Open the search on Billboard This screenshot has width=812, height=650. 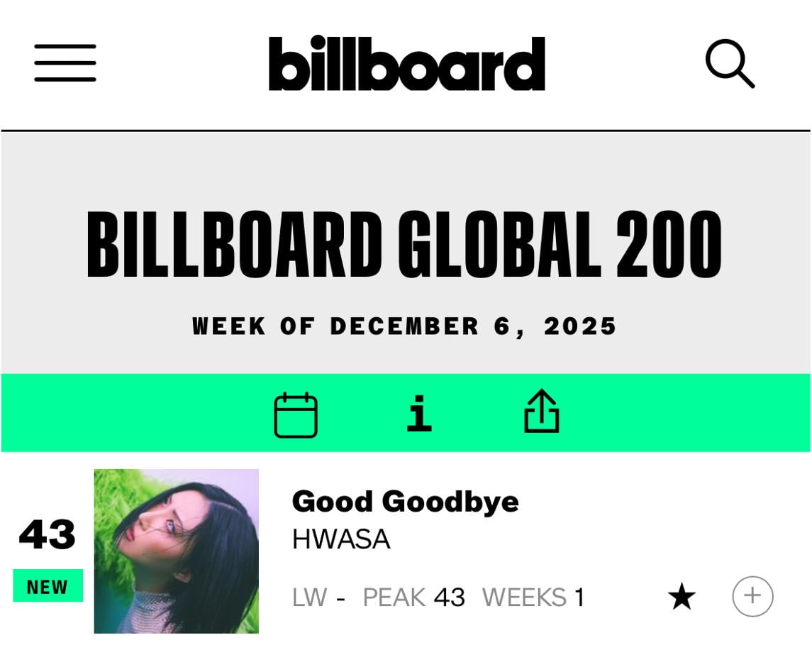click(730, 64)
